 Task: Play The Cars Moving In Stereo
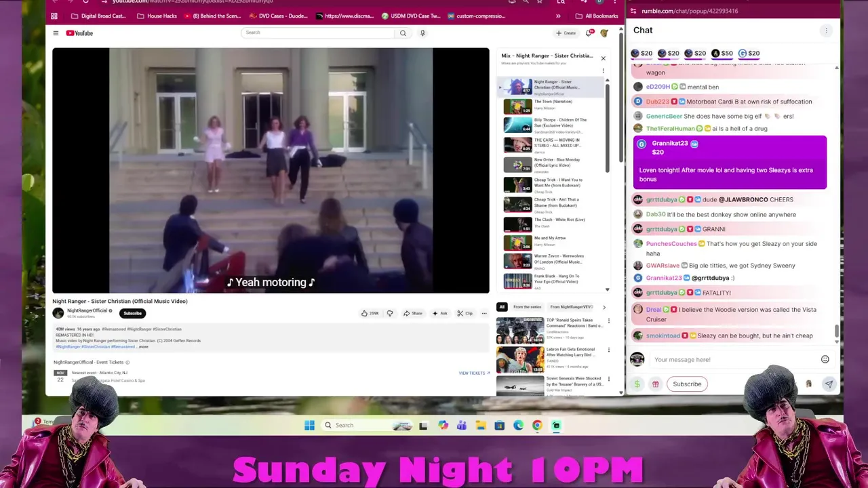point(551,145)
